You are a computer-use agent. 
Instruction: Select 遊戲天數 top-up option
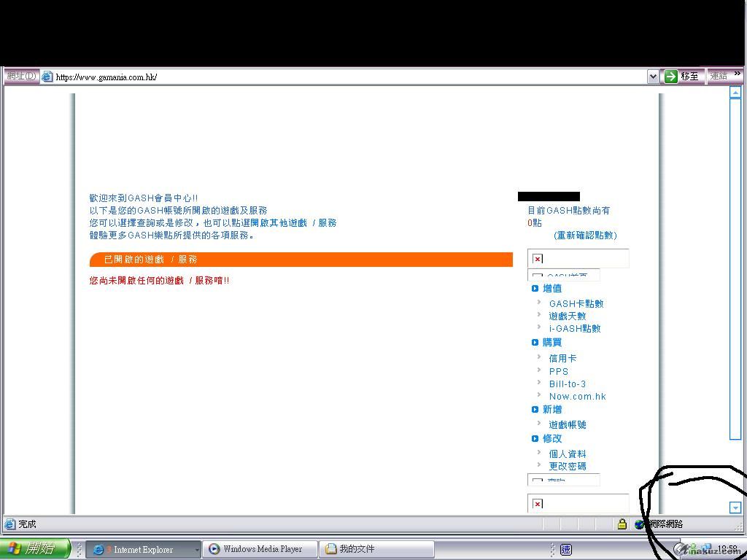click(x=568, y=316)
